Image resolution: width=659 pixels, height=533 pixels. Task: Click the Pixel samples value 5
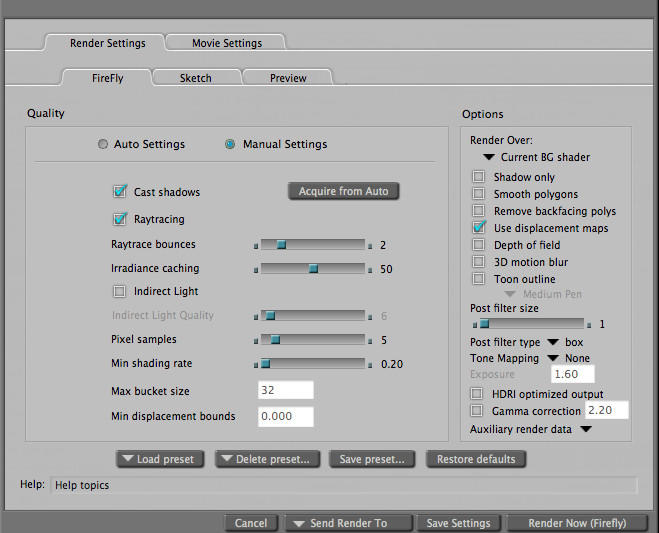click(384, 340)
